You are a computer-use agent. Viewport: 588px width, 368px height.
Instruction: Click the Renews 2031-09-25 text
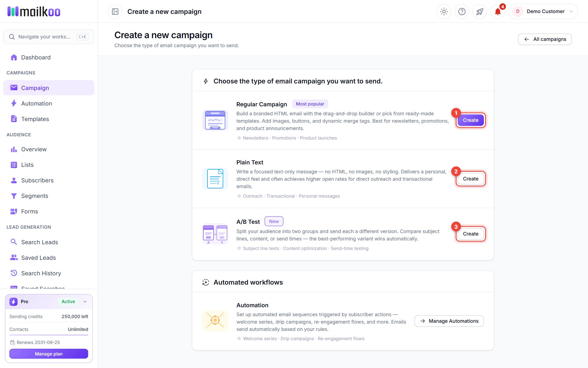(38, 342)
